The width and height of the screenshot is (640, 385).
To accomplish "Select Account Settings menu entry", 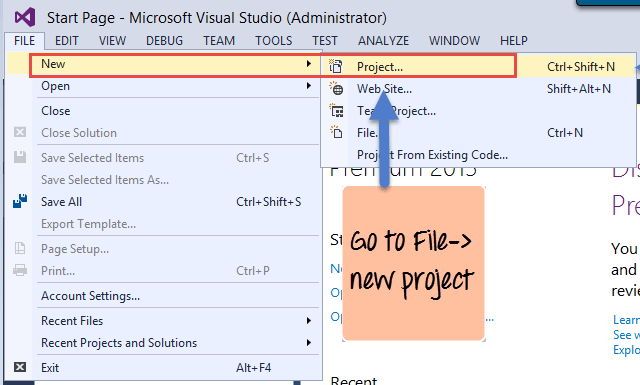I will pos(90,296).
